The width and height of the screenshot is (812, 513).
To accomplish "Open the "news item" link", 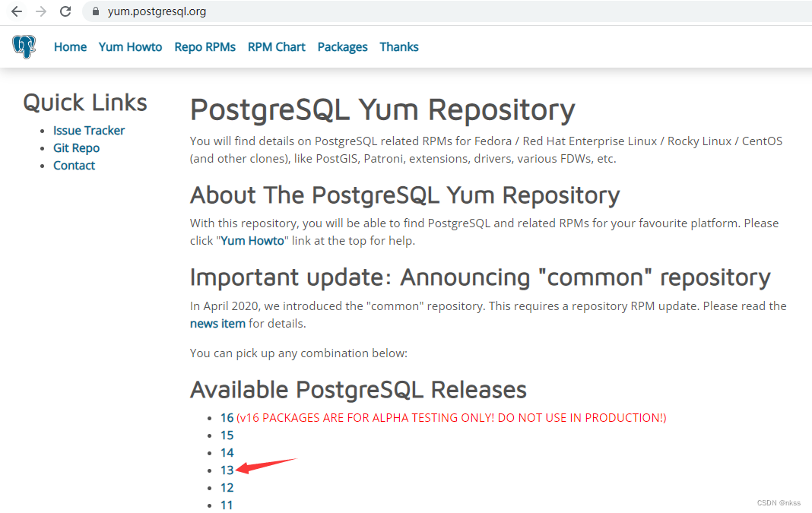I will pos(217,324).
